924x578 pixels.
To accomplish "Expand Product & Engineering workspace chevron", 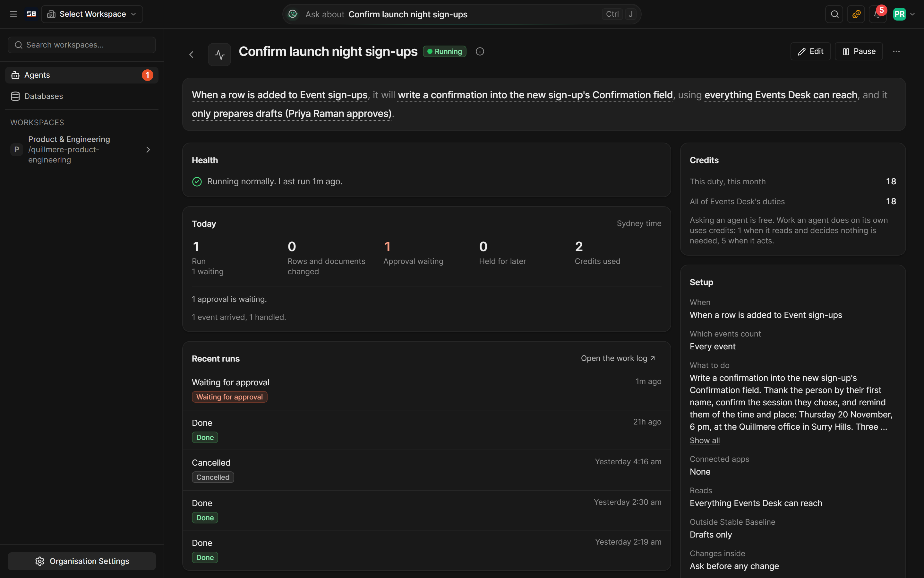I will tap(148, 149).
